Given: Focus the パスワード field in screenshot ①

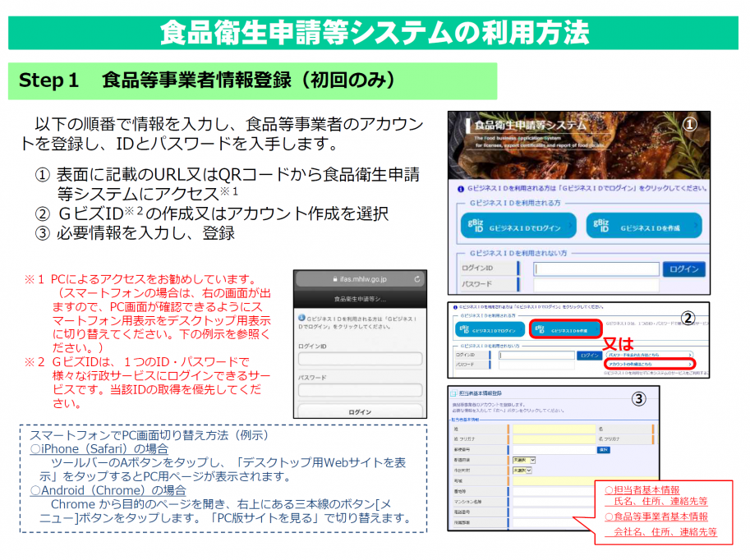Looking at the screenshot, I should (596, 285).
